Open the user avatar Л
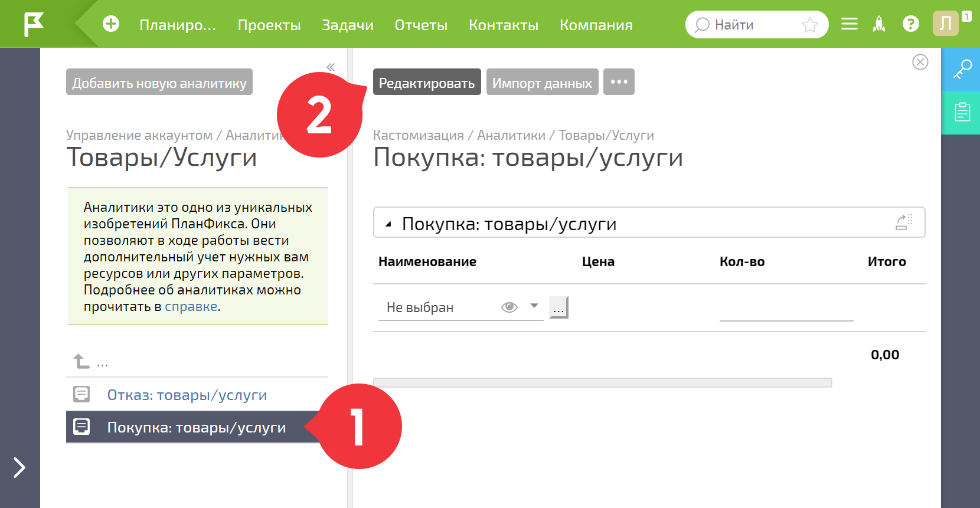980x508 pixels. coord(946,24)
